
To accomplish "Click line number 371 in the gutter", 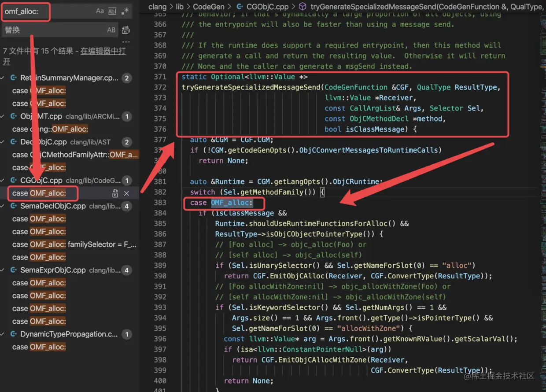I will [160, 77].
